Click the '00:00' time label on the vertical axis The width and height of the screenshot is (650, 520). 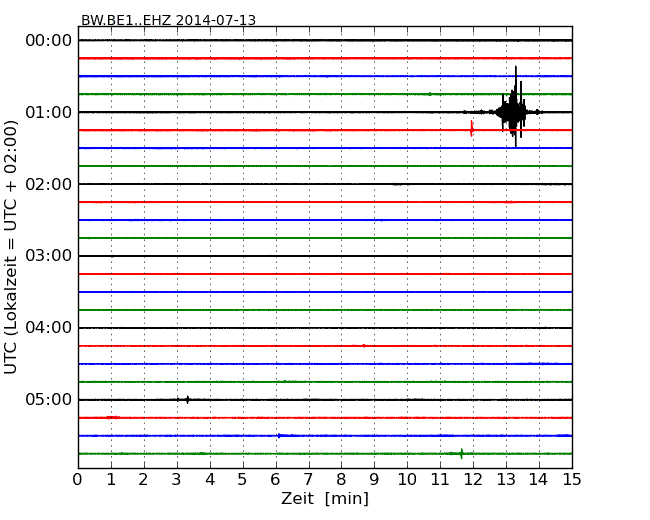49,41
